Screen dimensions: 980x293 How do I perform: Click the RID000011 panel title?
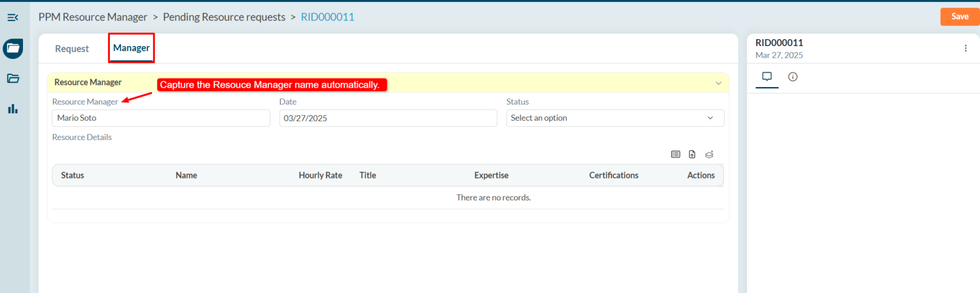[x=779, y=43]
